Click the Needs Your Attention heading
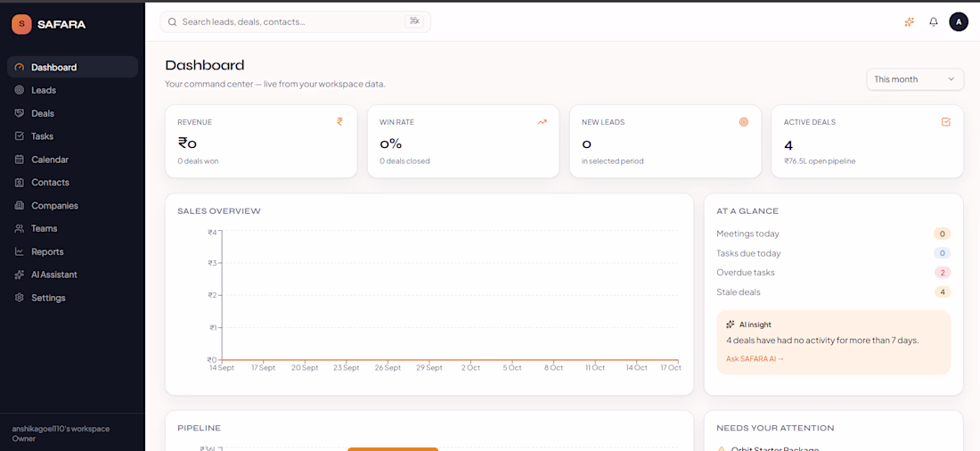The height and width of the screenshot is (451, 980). click(x=775, y=428)
